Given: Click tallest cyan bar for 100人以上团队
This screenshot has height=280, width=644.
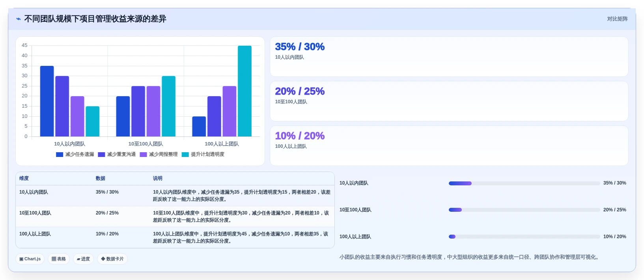Looking at the screenshot, I should click(245, 91).
